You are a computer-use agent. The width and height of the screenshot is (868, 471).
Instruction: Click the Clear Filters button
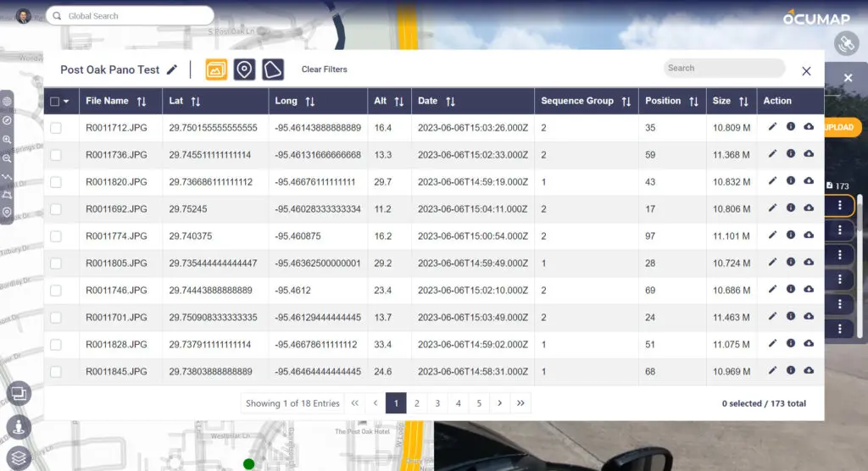click(x=325, y=69)
